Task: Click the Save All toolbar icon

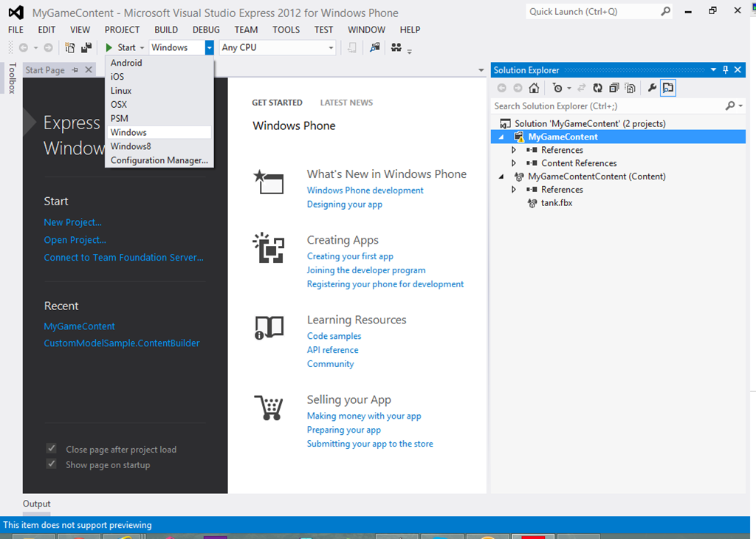Action: coord(86,47)
